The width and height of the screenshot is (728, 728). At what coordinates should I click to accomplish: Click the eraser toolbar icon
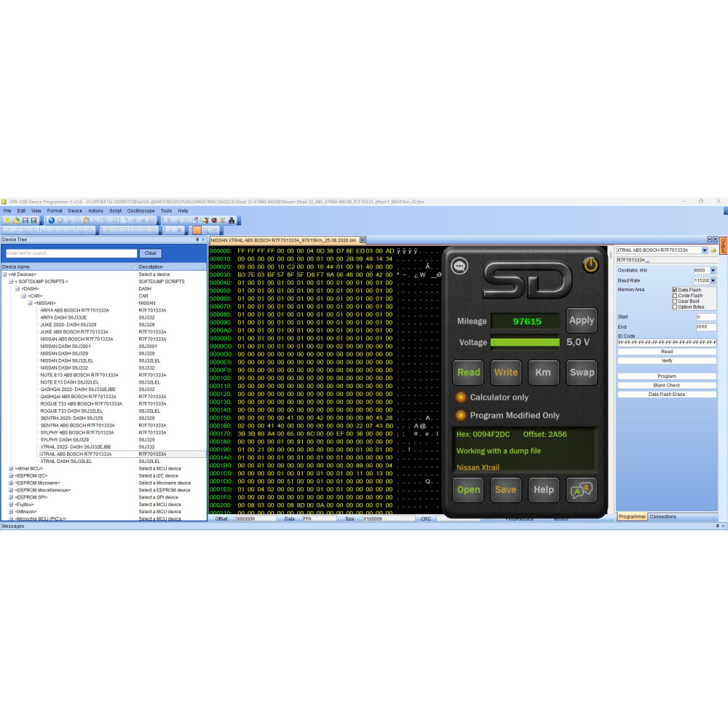coord(195,221)
